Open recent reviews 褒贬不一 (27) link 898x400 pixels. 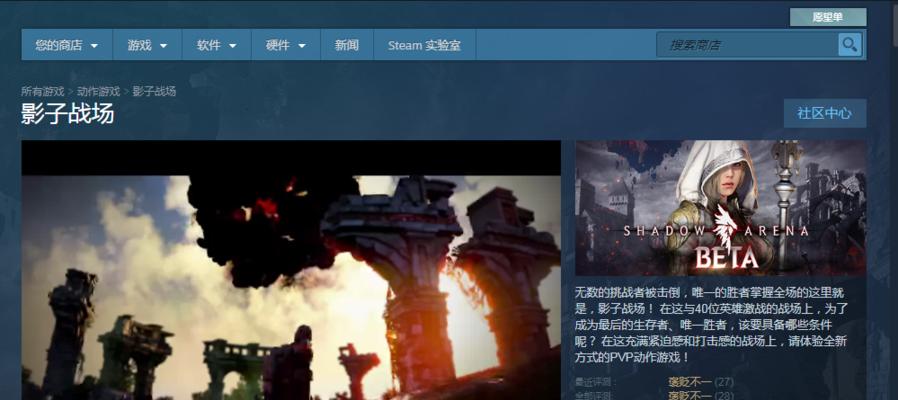point(700,382)
